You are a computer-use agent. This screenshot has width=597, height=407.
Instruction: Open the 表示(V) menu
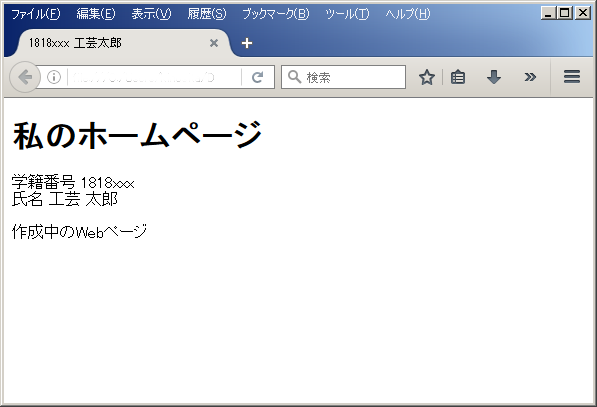[x=151, y=14]
